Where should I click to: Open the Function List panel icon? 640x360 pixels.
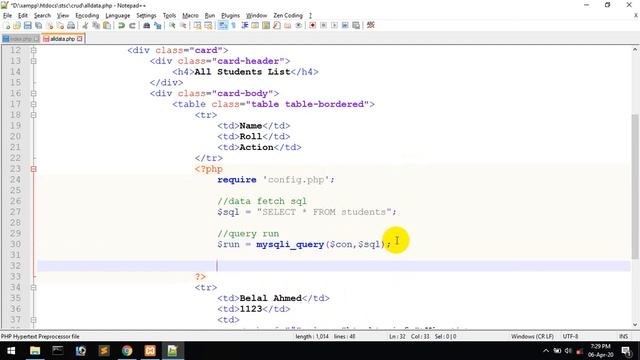click(277, 25)
